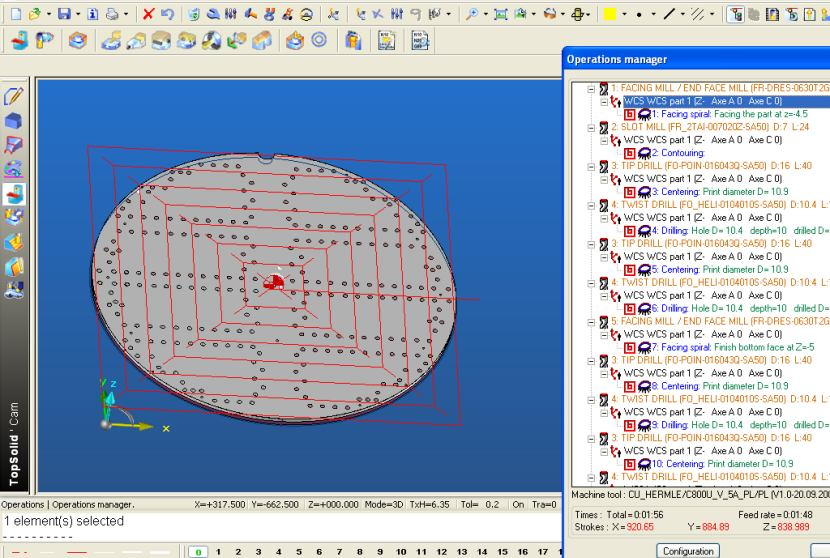This screenshot has height=558, width=830.
Task: Click the blue information icon
Action: (93, 14)
